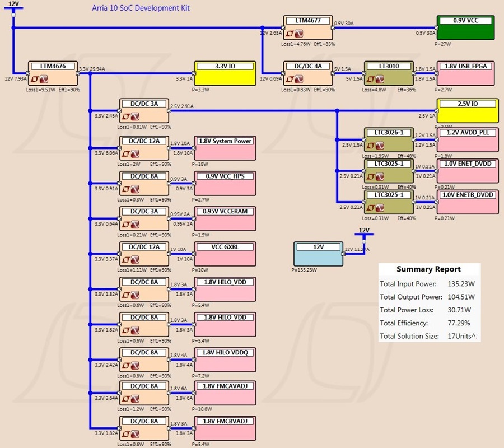Select the VCC GXBL load block
504x448 pixels.
pos(225,254)
